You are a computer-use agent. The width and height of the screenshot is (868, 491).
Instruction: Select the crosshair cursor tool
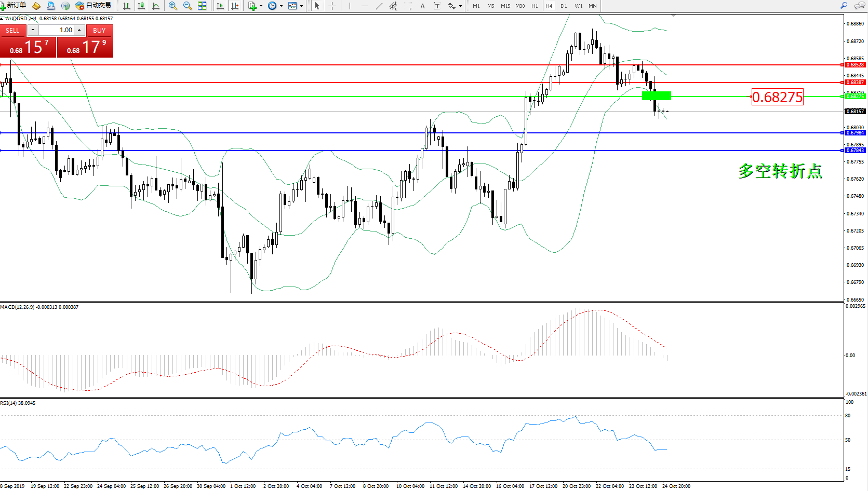332,6
